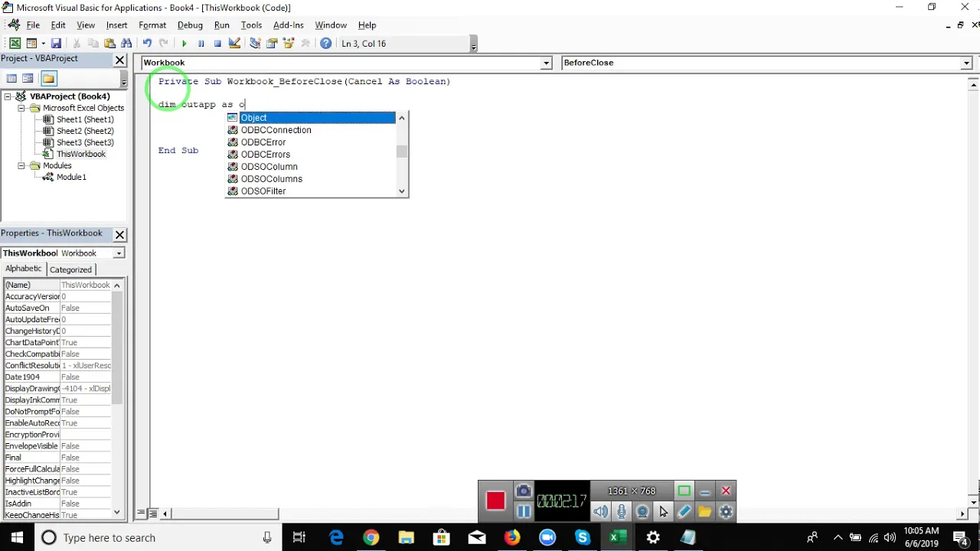The height and width of the screenshot is (551, 980).
Task: Open the recorder settings gear icon
Action: [x=726, y=511]
